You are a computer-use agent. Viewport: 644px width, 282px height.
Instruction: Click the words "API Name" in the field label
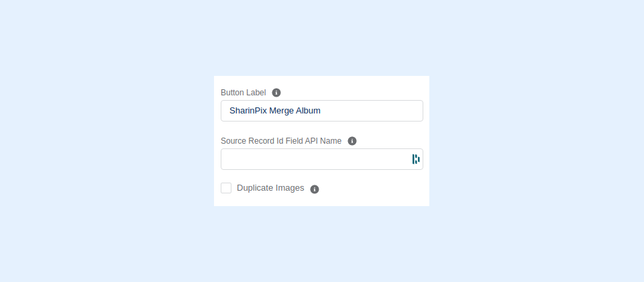tap(324, 141)
